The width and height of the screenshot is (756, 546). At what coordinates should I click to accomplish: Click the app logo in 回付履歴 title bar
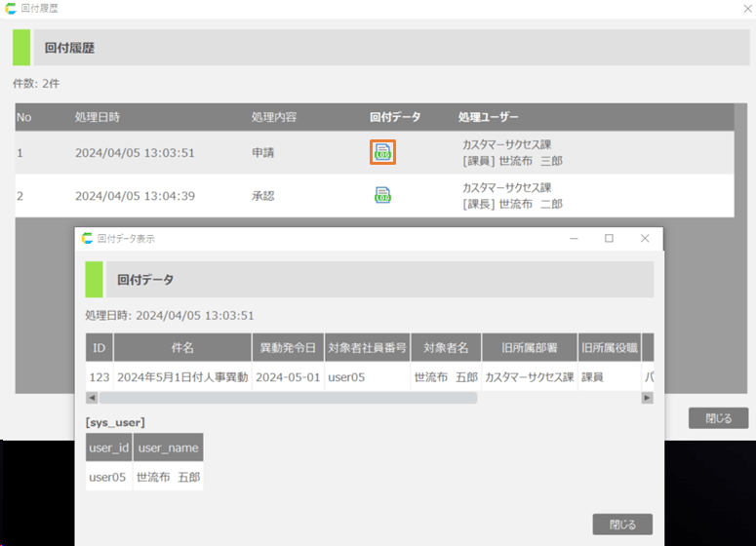11,8
